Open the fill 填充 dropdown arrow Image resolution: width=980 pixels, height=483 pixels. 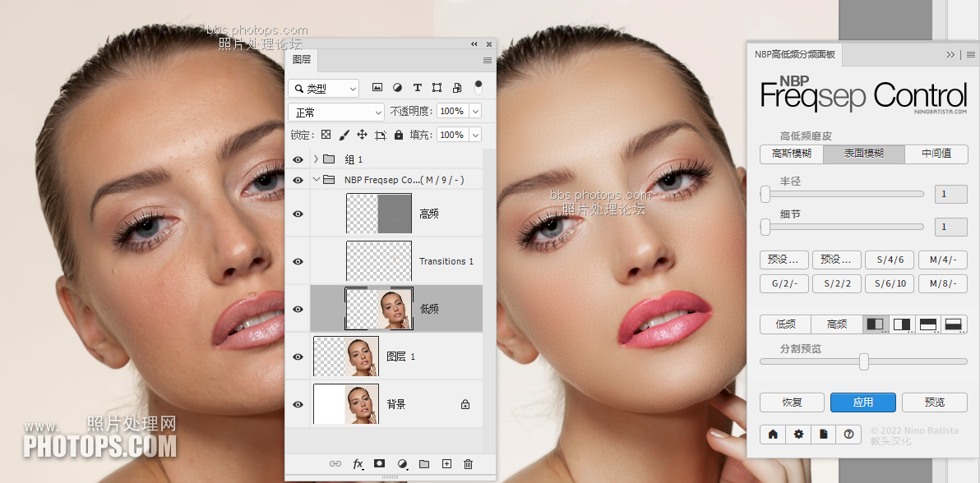(476, 135)
